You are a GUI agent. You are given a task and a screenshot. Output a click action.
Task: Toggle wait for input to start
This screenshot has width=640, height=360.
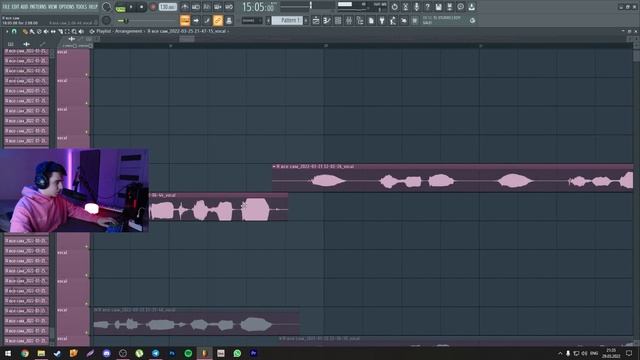tap(196, 7)
